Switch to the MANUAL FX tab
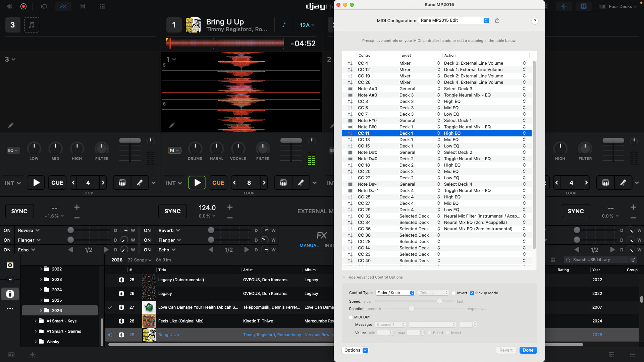The width and height of the screenshot is (644, 362). coord(309,245)
